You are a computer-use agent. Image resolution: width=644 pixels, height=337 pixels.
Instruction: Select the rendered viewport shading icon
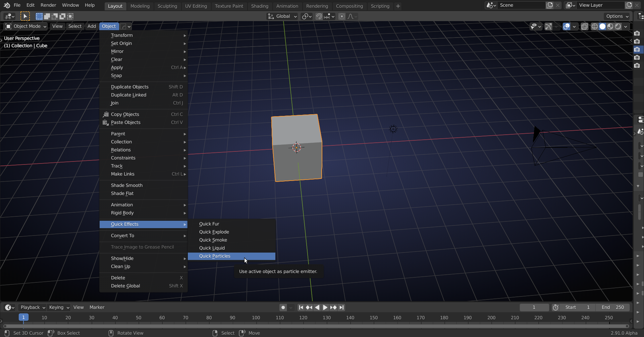[x=617, y=26]
